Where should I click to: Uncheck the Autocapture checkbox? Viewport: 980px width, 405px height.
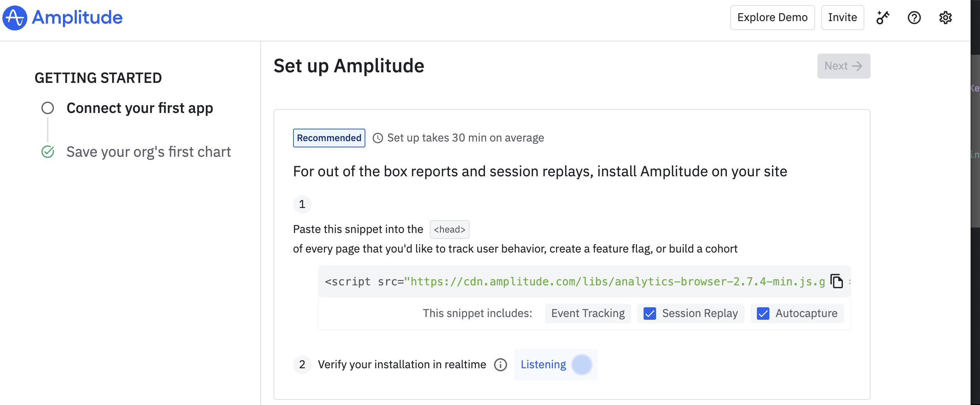(x=763, y=314)
